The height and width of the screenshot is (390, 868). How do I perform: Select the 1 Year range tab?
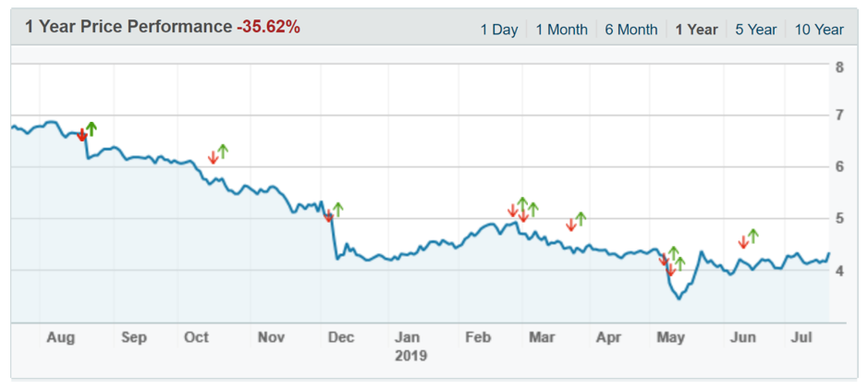(696, 30)
